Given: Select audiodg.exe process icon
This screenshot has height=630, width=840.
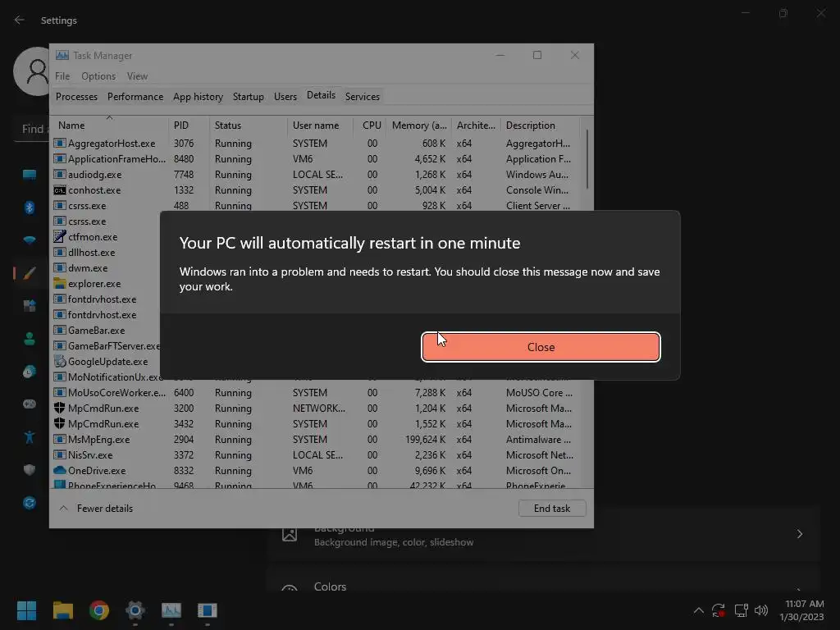Looking at the screenshot, I should 59,174.
